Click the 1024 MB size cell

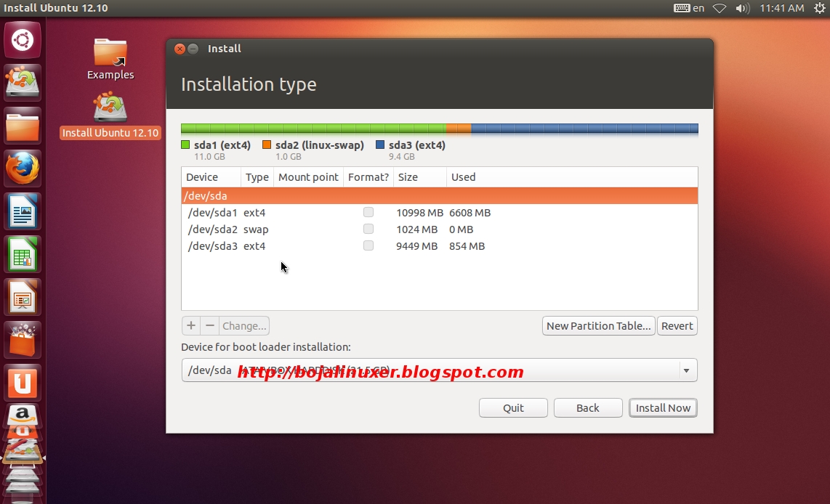tap(416, 229)
